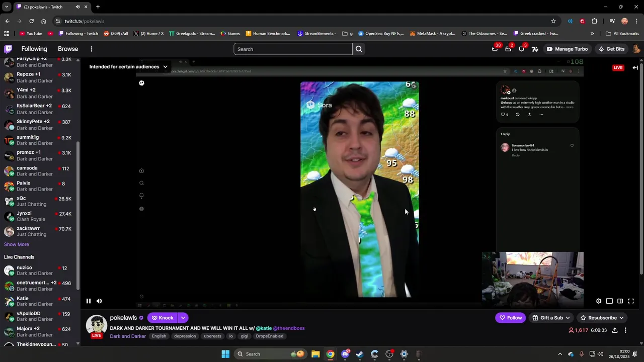Open YouTube bookmark
The width and height of the screenshot is (644, 362).
[31, 34]
